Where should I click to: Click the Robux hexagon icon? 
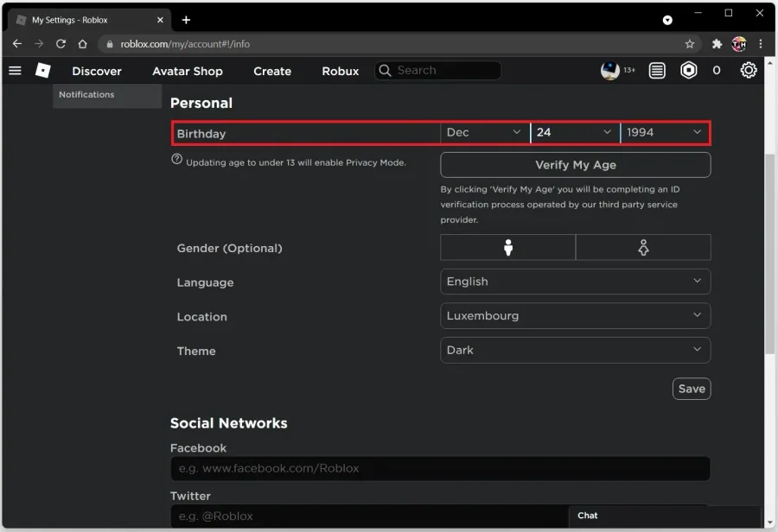point(689,71)
